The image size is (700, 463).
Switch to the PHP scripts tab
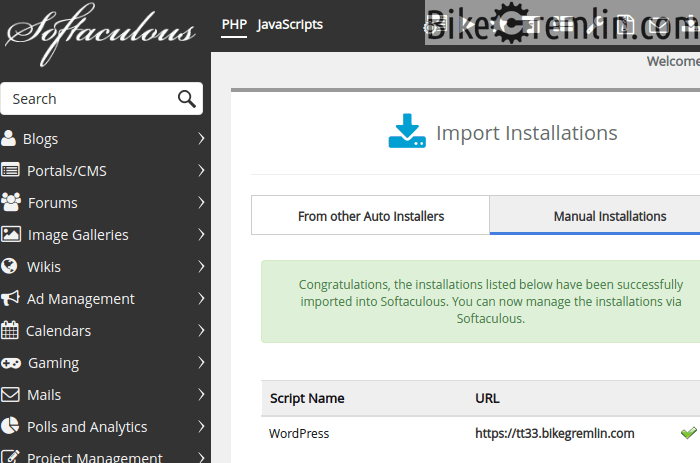tap(234, 24)
